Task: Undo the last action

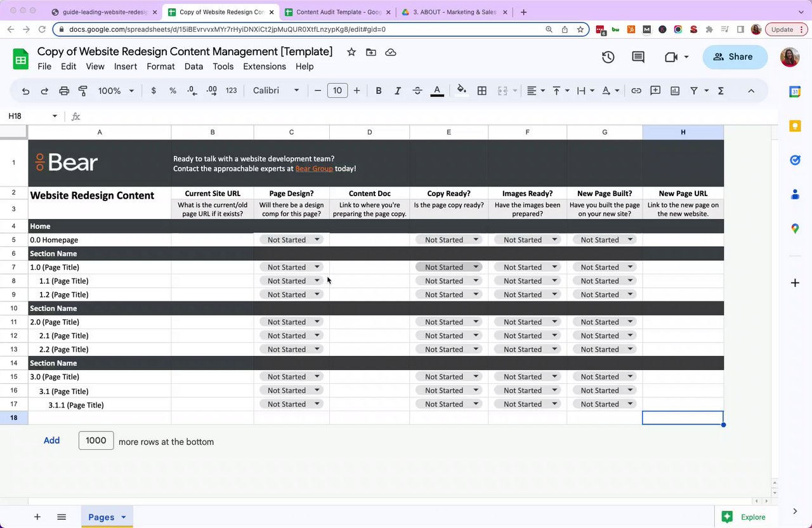Action: 25,91
